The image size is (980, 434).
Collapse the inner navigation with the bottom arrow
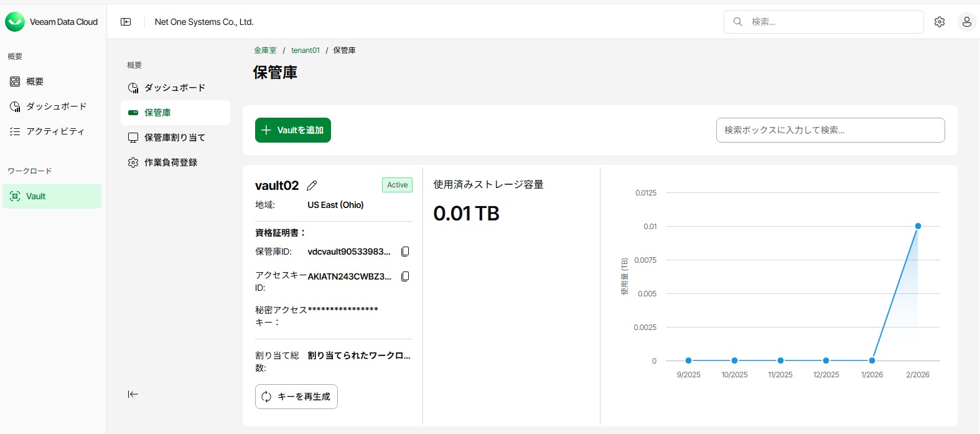tap(133, 394)
